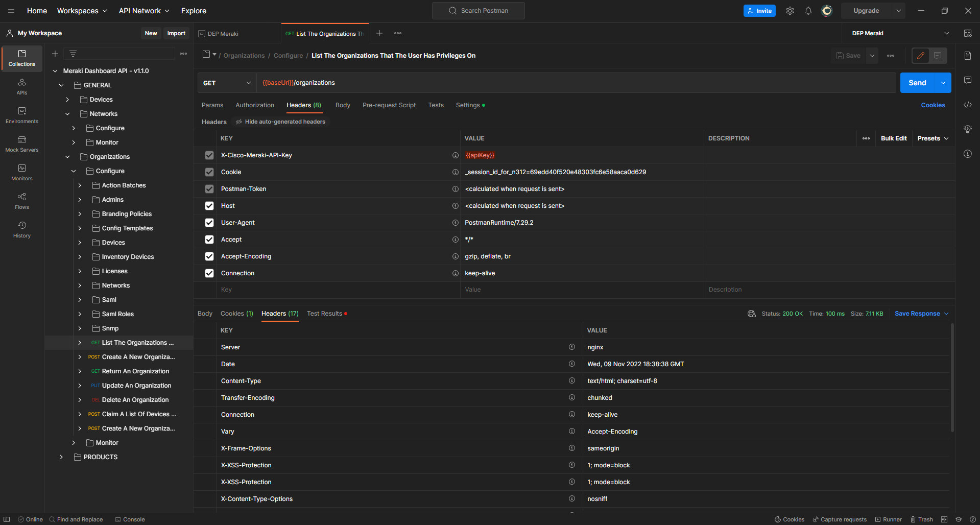This screenshot has height=525, width=980.
Task: Send the GET request
Action: coord(917,83)
